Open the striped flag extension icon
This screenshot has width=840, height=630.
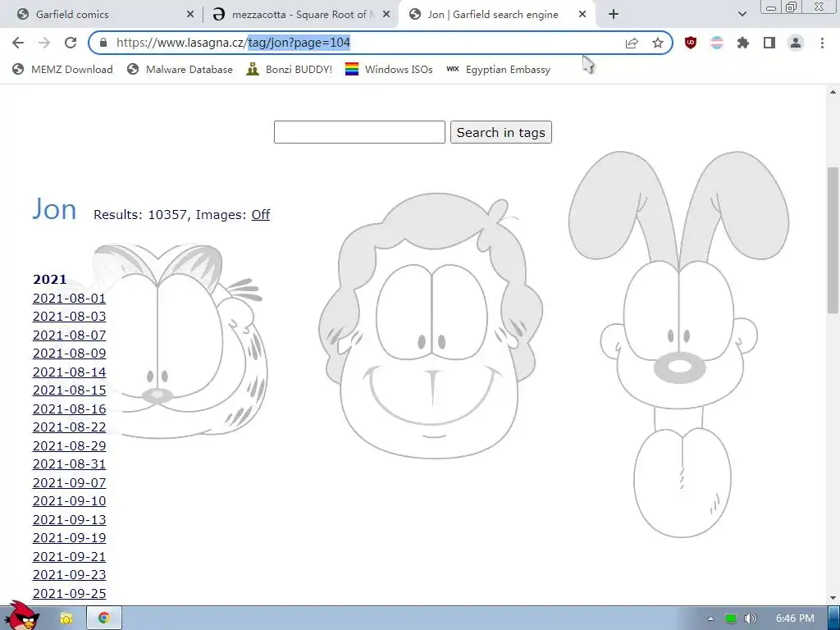point(717,43)
